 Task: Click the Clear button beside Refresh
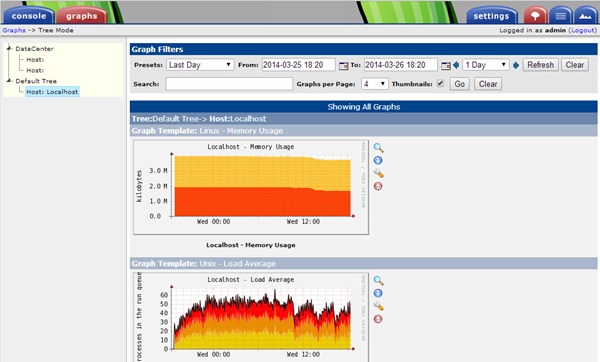tap(574, 65)
